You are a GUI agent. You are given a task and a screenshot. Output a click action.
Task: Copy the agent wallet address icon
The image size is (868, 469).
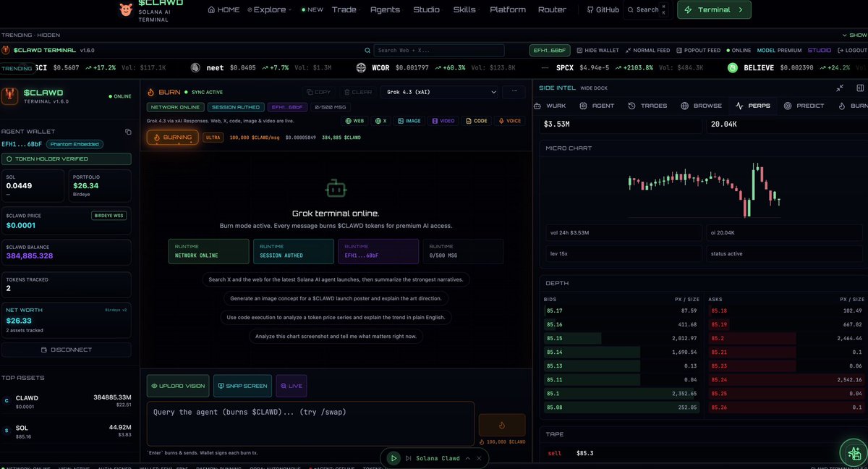tap(128, 132)
